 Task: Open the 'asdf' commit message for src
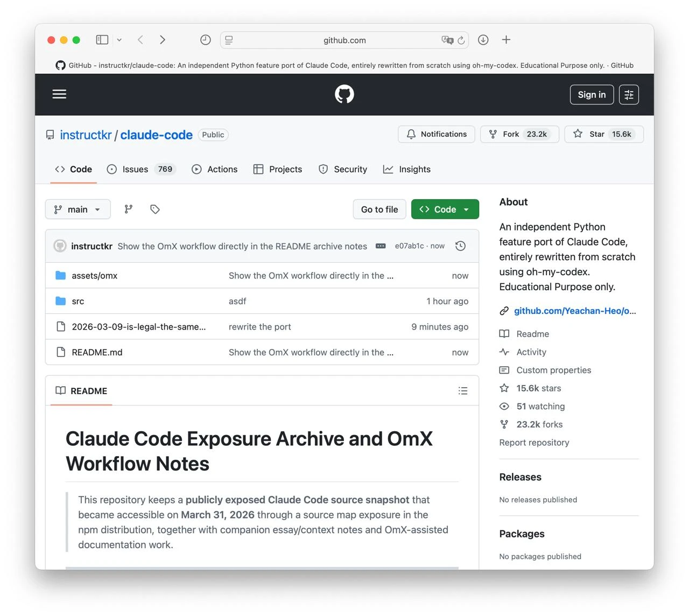[x=237, y=302]
